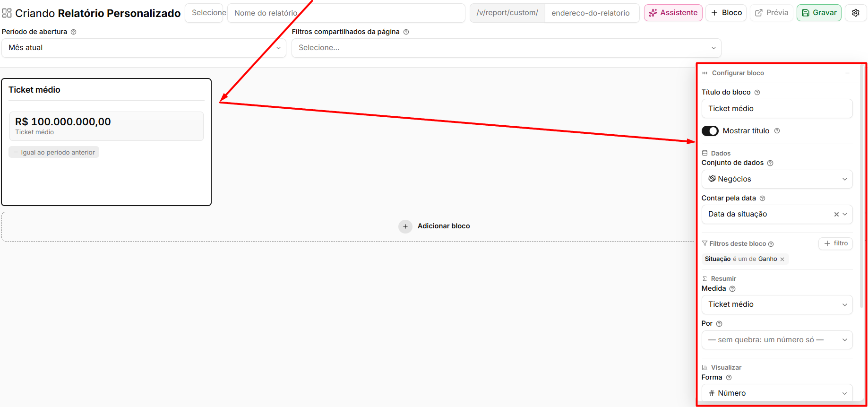Open the Período de abertura dropdown
Viewport: 868px width, 407px height.
tap(144, 48)
